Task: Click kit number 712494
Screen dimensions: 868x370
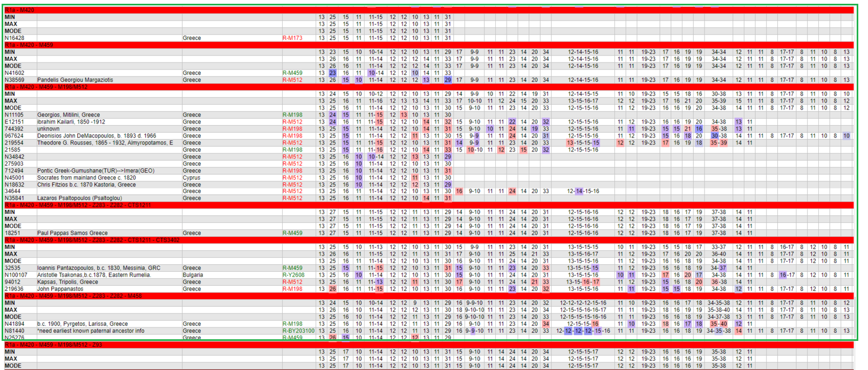Action: [14, 171]
